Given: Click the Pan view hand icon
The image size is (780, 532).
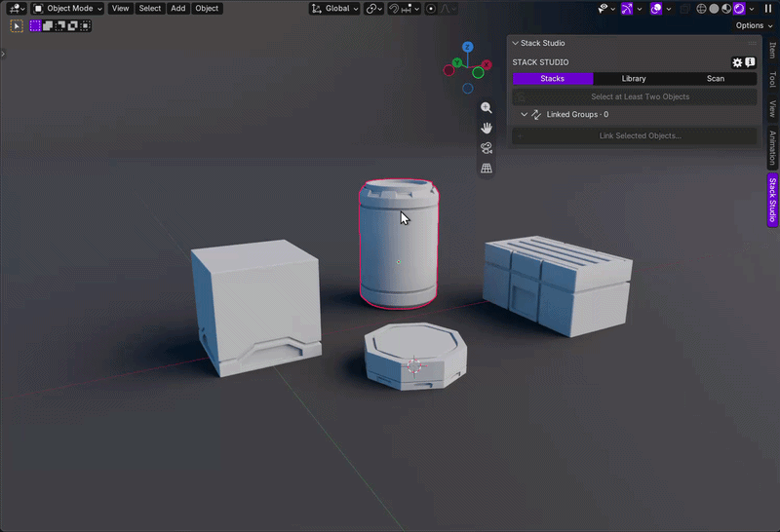Looking at the screenshot, I should tap(487, 128).
